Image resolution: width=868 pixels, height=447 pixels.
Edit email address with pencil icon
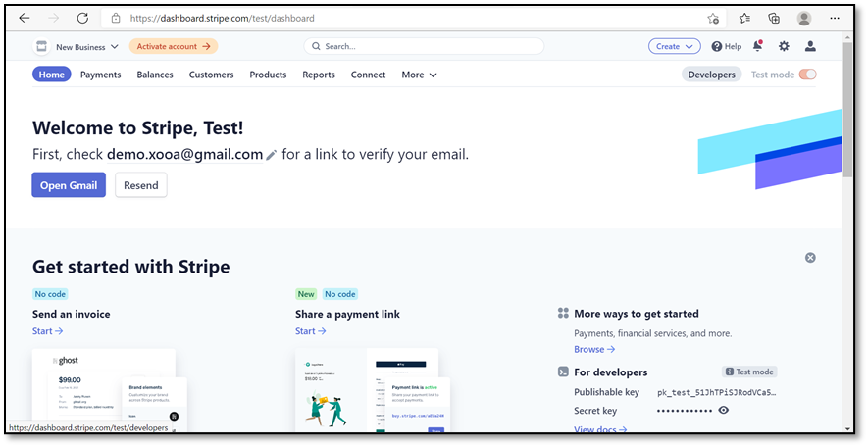click(x=271, y=155)
